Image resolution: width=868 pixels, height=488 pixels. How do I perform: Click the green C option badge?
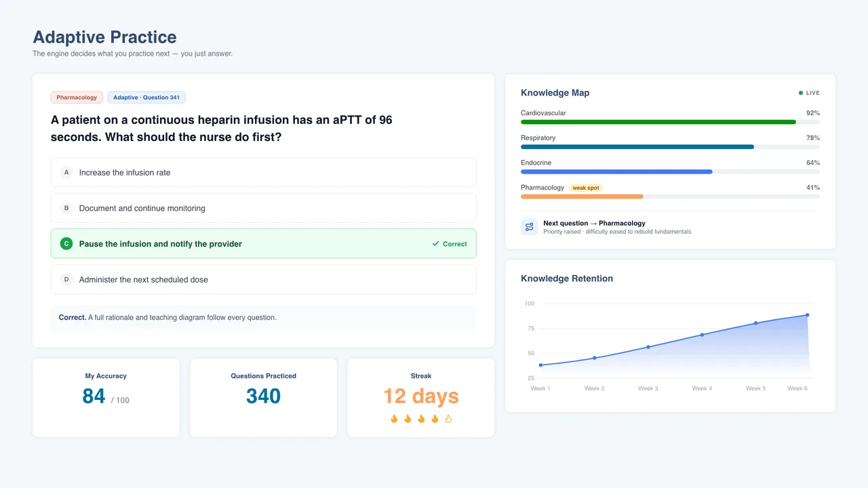(x=66, y=244)
